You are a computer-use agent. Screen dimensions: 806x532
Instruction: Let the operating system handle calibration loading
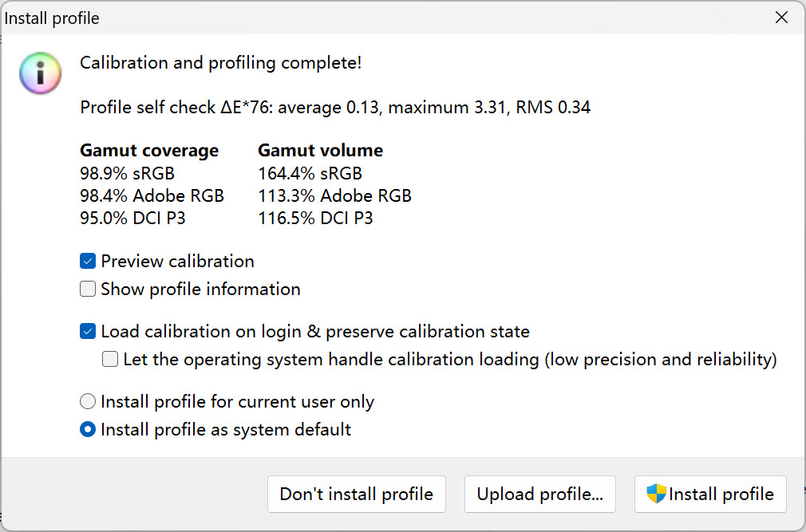pyautogui.click(x=110, y=360)
